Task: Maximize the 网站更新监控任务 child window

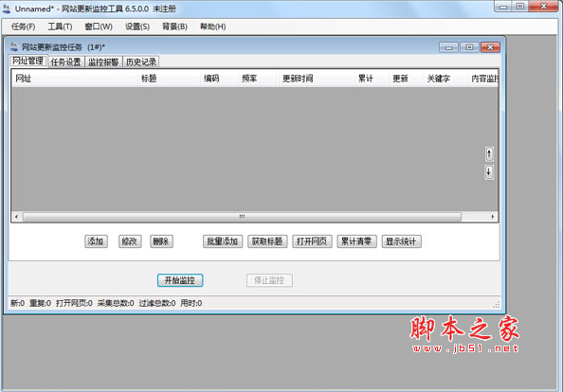Action: [469, 47]
